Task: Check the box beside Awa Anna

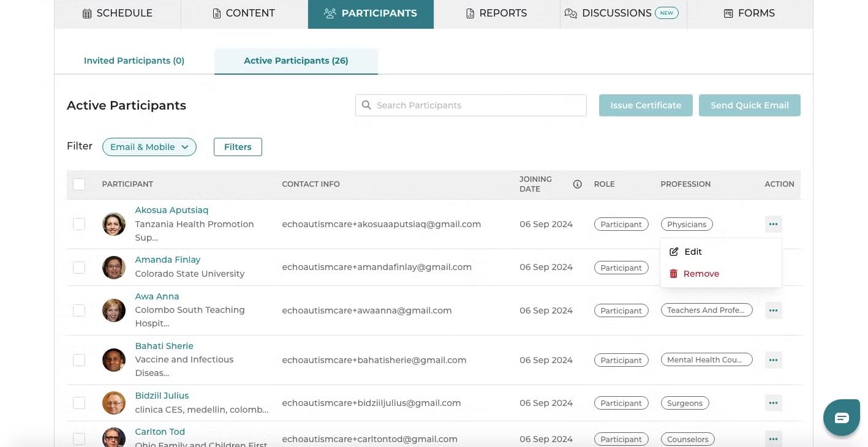Action: (79, 310)
